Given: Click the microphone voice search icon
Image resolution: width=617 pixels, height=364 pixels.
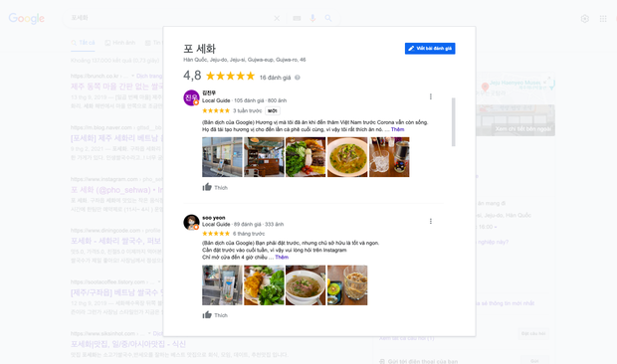Looking at the screenshot, I should 312,18.
